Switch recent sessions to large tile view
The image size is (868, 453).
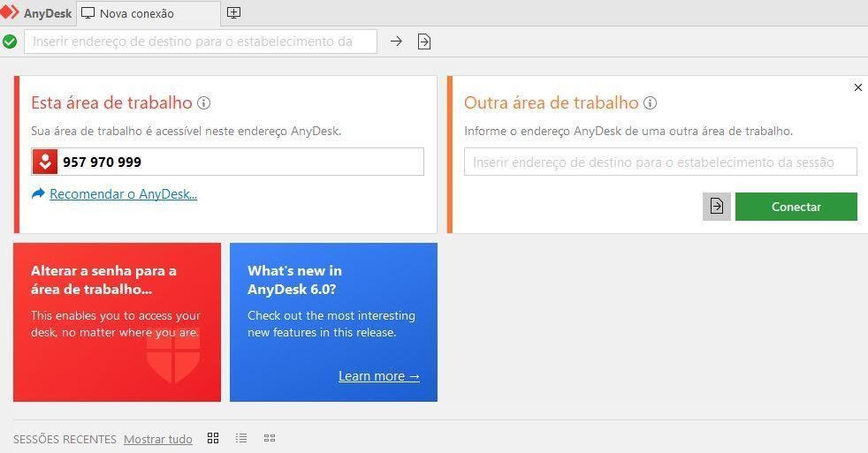(213, 438)
